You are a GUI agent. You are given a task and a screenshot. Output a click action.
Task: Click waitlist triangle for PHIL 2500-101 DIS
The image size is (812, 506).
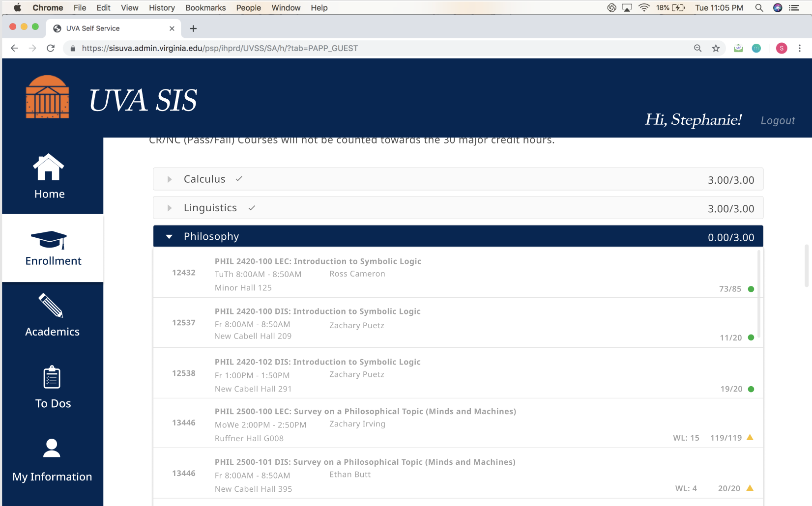[x=750, y=488]
